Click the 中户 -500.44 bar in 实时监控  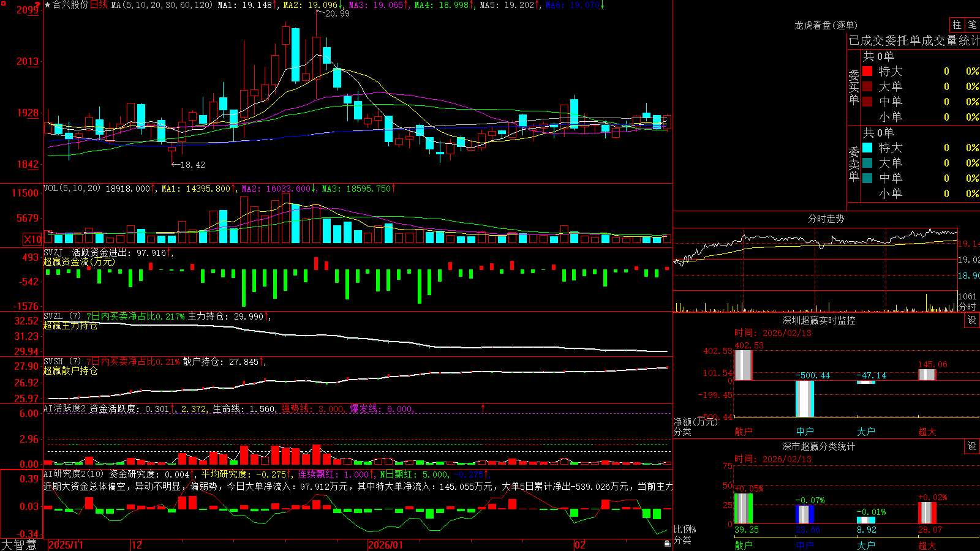805,399
